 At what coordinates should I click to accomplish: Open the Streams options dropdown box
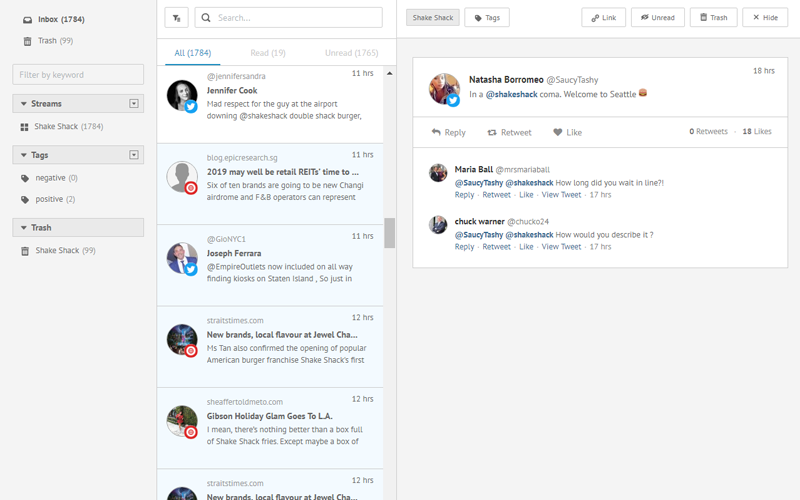134,104
